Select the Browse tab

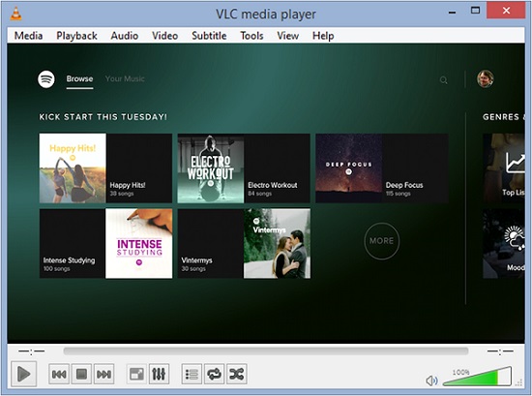(x=79, y=78)
